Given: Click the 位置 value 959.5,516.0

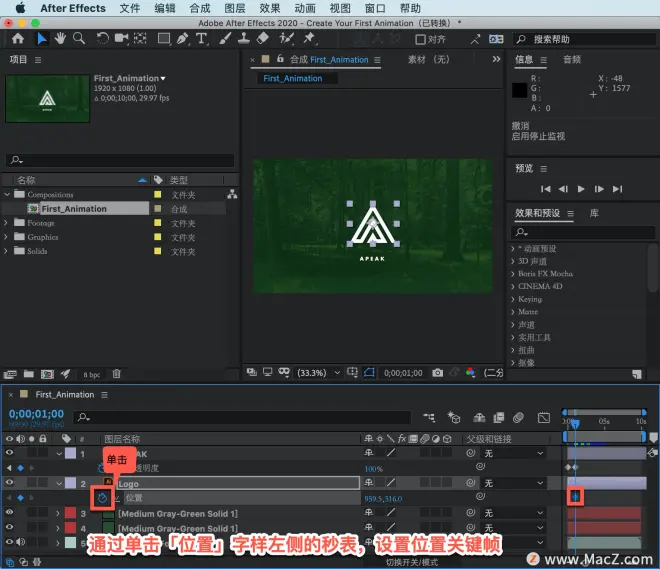Looking at the screenshot, I should (x=383, y=499).
